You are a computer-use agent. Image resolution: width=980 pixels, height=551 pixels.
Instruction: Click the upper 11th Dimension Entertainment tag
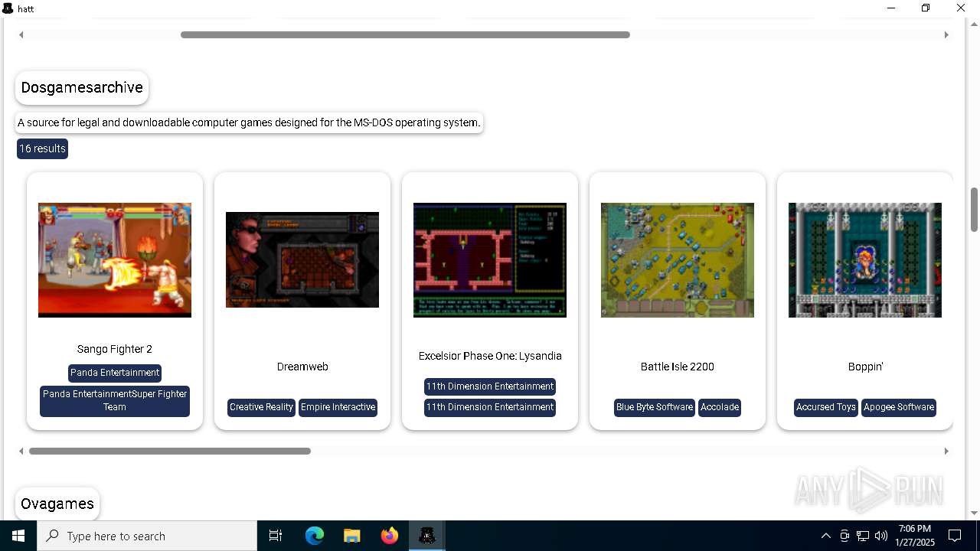(490, 386)
